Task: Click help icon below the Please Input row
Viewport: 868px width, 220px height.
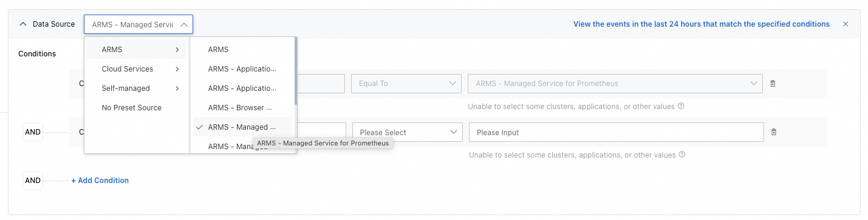Action: point(682,155)
